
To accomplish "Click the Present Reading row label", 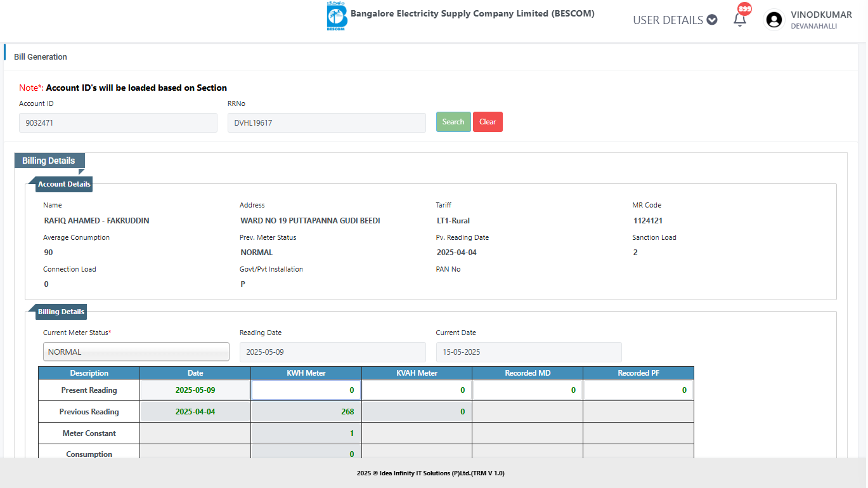I will pyautogui.click(x=89, y=390).
